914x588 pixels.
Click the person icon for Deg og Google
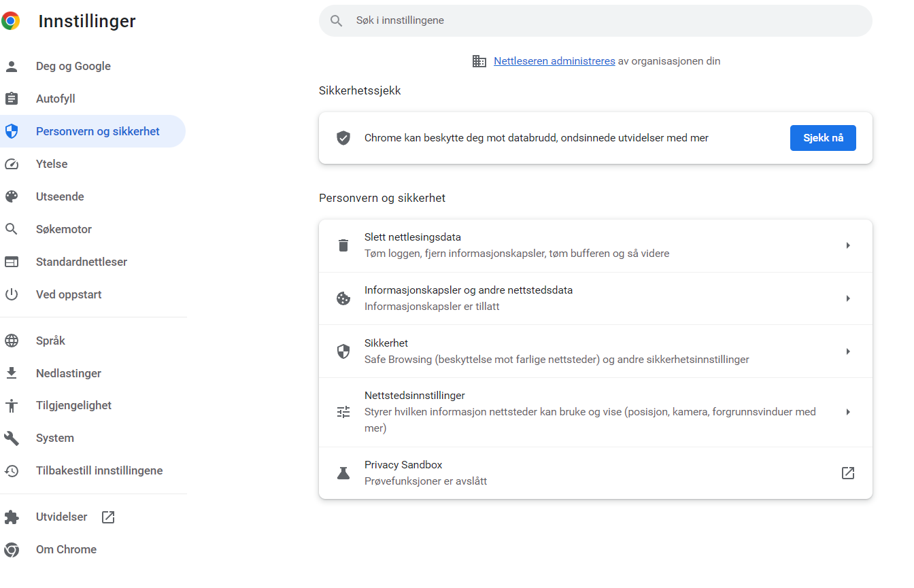click(12, 67)
